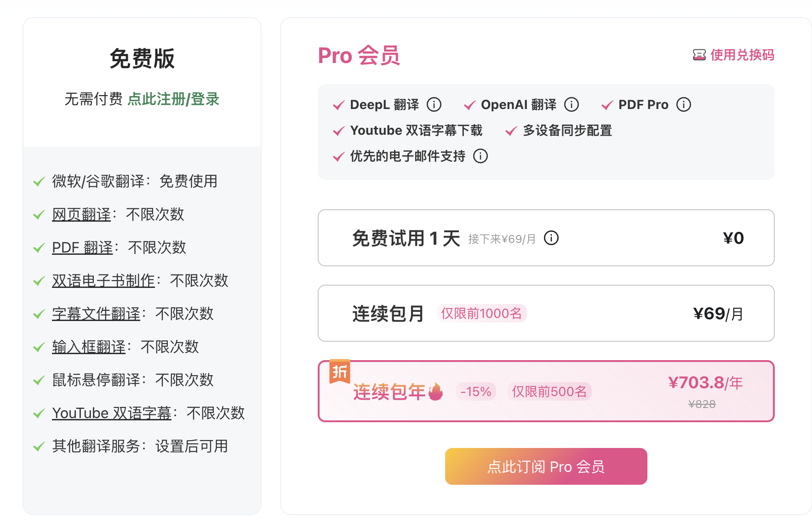Open the 字幕文件翻译 link
This screenshot has height=528, width=812.
(95, 313)
